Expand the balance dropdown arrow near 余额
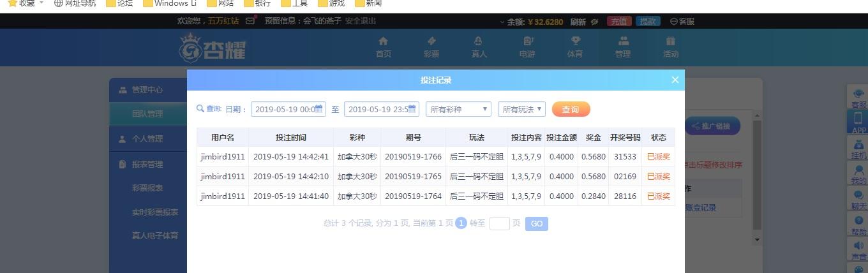868x273 pixels. [502, 22]
